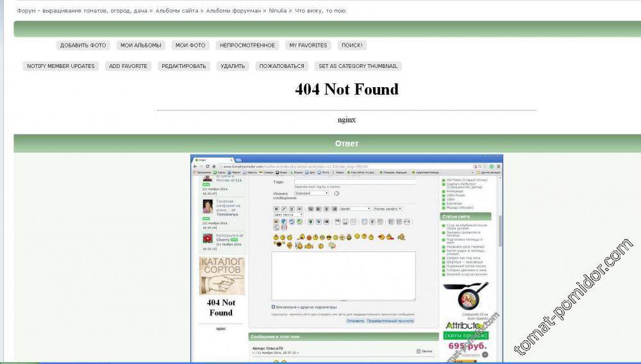The height and width of the screenshot is (364, 641).
Task: Click the ПОИСК! button
Action: tap(352, 45)
